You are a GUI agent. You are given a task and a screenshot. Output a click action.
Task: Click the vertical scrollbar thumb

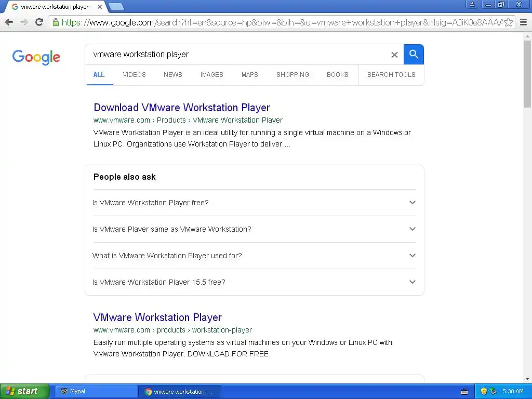[x=527, y=73]
